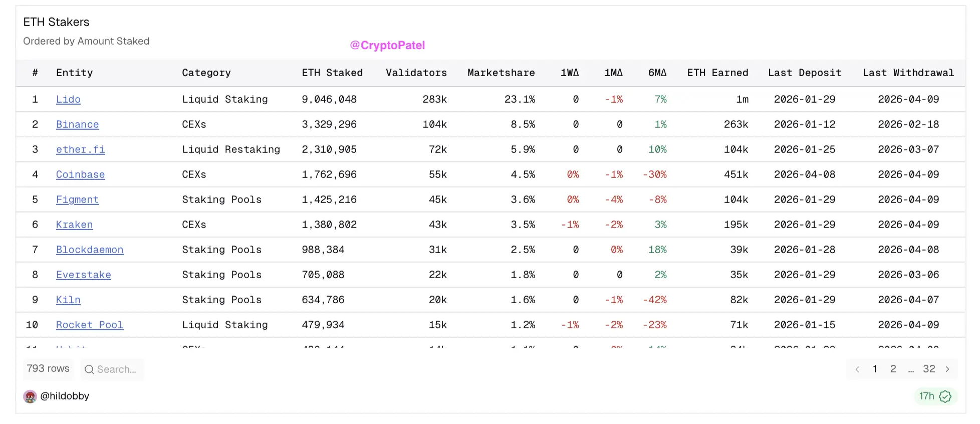Click the hildobby avatar icon
This screenshot has height=424, width=980.
pyautogui.click(x=30, y=396)
